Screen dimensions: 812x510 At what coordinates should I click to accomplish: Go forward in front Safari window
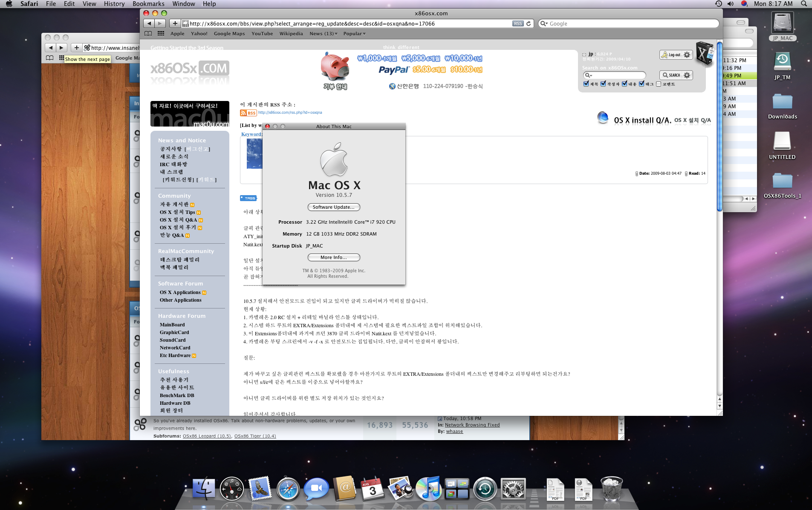pyautogui.click(x=160, y=23)
